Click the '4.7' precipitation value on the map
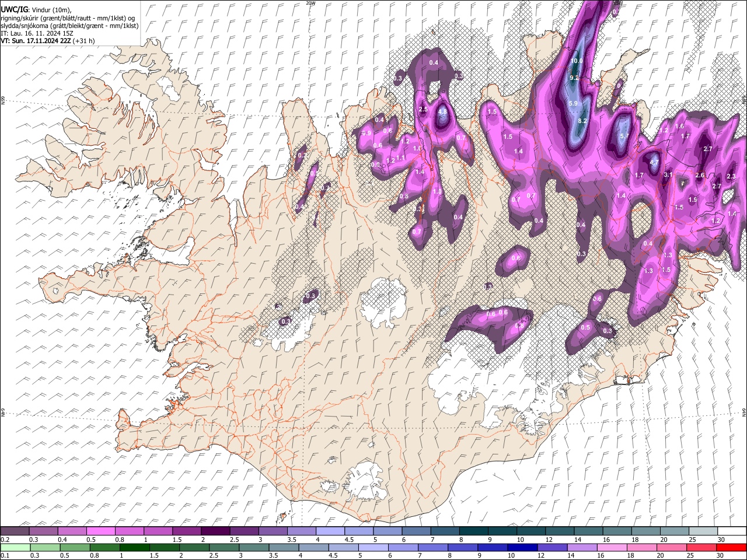The height and width of the screenshot is (560, 747). point(654,162)
